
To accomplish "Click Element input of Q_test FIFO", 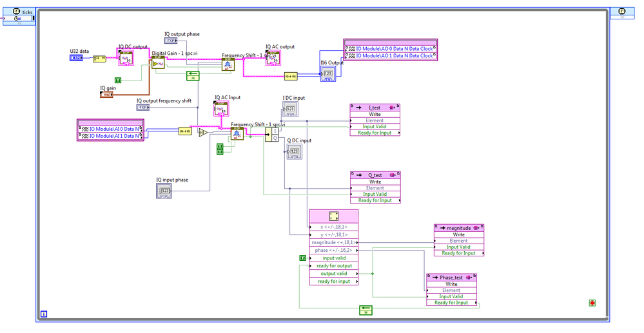I will point(375,187).
